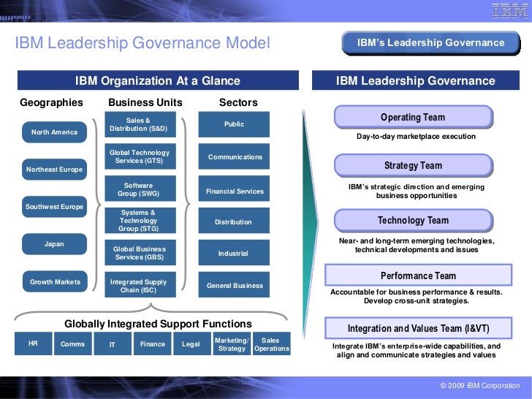Click the IBM logo in the header

510,11
